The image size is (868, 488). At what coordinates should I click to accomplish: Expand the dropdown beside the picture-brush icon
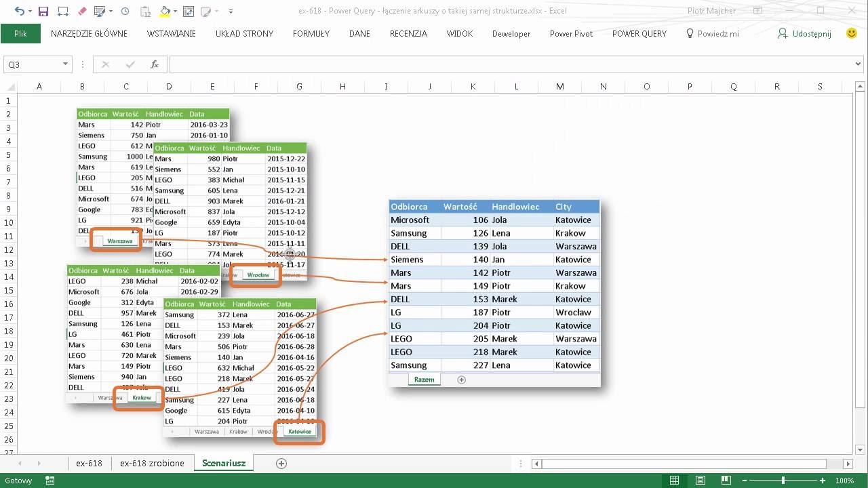pos(111,12)
